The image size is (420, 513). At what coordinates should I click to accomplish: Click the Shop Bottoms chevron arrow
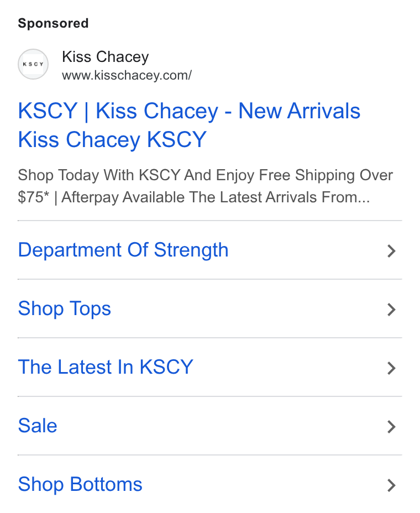(392, 485)
